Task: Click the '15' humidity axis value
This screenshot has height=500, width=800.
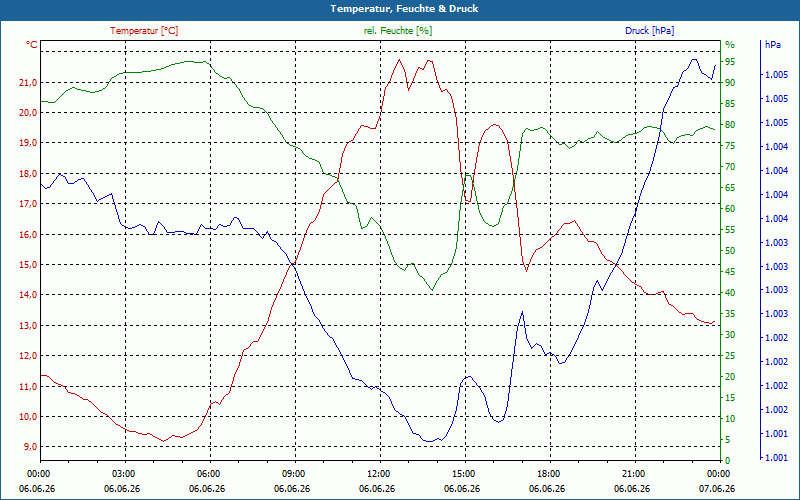Action: tap(730, 397)
